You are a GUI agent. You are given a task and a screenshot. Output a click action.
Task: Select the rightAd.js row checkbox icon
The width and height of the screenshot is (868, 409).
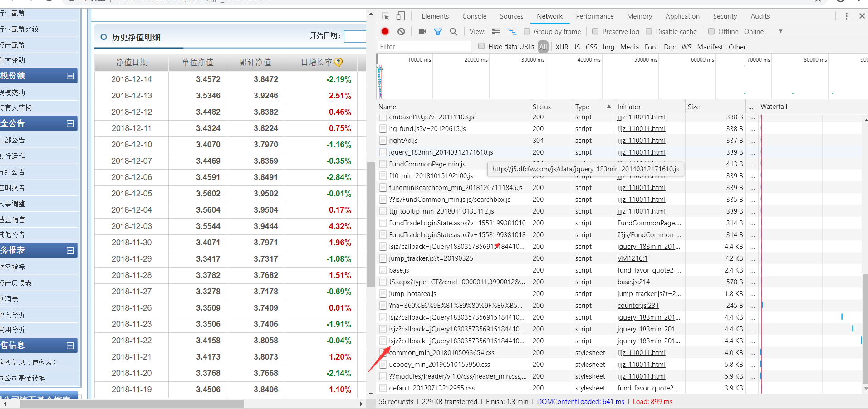click(x=383, y=141)
